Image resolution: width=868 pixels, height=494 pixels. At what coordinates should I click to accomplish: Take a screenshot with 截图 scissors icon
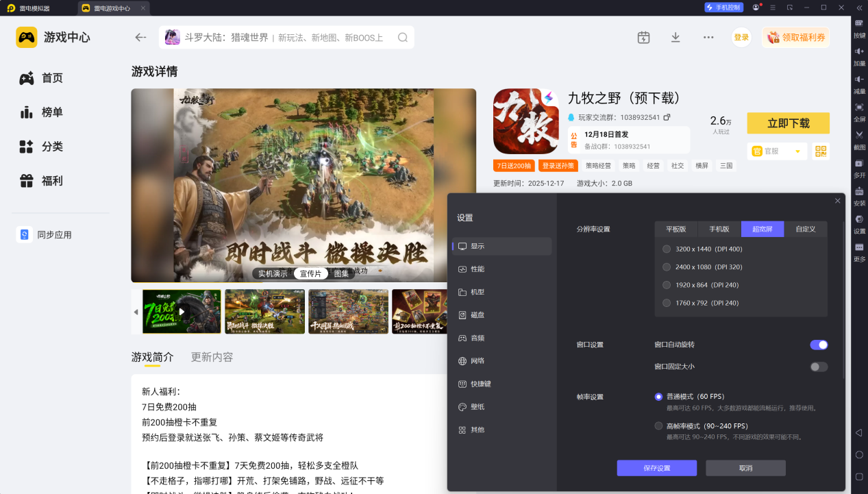[859, 139]
